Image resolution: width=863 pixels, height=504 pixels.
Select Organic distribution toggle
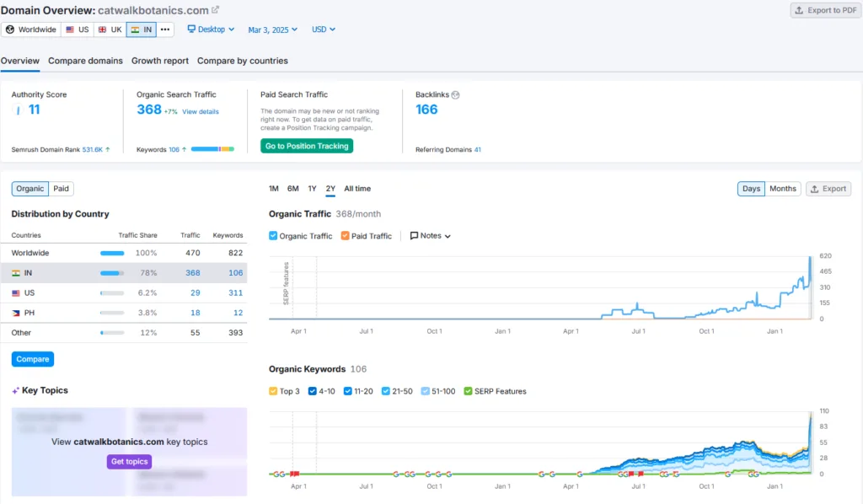[x=29, y=189]
